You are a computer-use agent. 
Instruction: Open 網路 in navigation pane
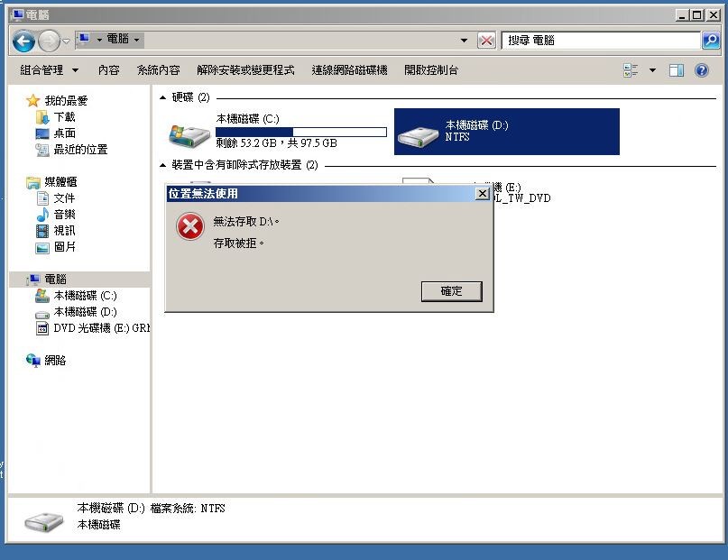pyautogui.click(x=55, y=361)
